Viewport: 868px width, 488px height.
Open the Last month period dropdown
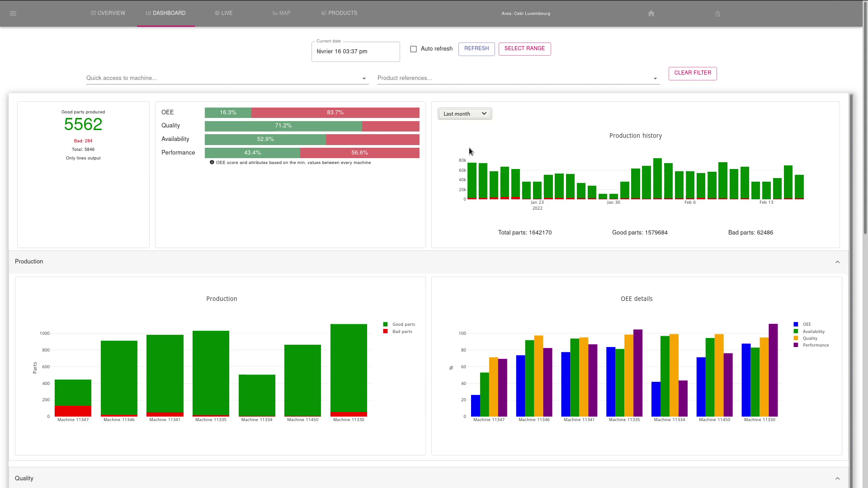click(465, 114)
